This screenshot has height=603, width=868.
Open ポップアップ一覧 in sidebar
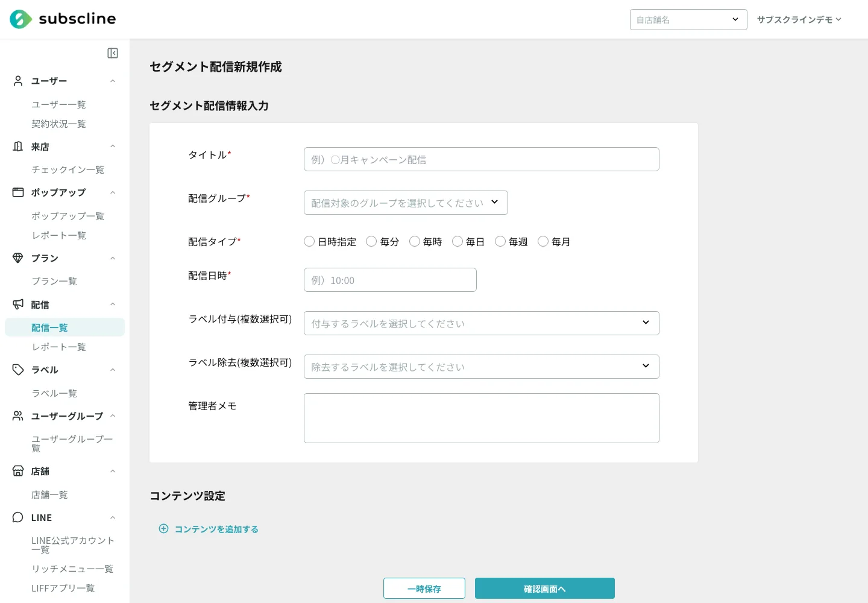[68, 216]
